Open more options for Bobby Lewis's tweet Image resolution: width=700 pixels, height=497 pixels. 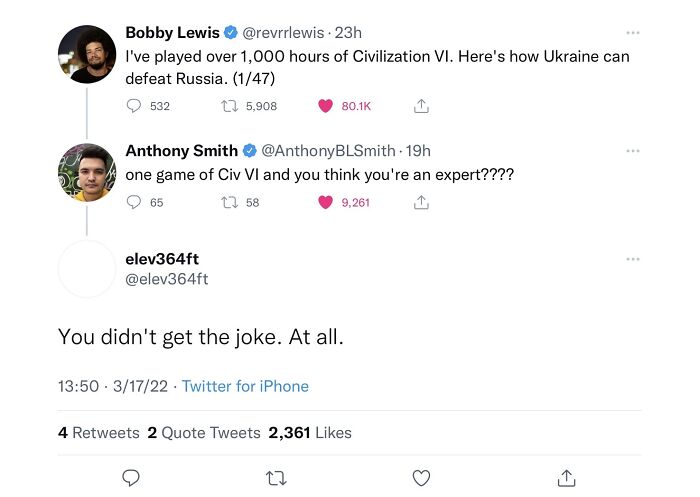click(632, 33)
